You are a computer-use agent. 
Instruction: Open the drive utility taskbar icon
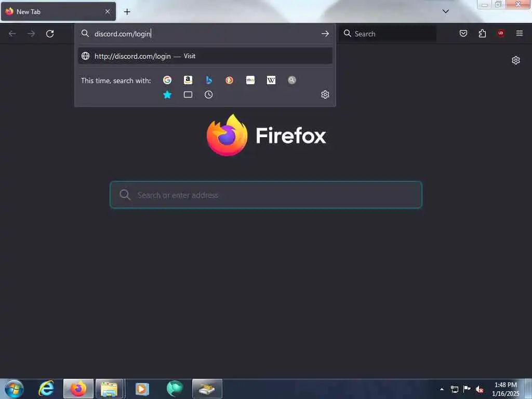[207, 389]
